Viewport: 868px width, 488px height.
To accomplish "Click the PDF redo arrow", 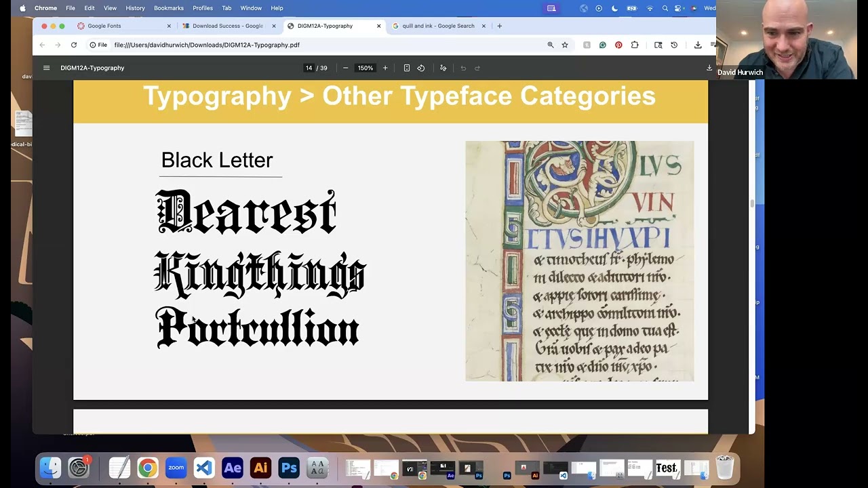I will [x=477, y=68].
